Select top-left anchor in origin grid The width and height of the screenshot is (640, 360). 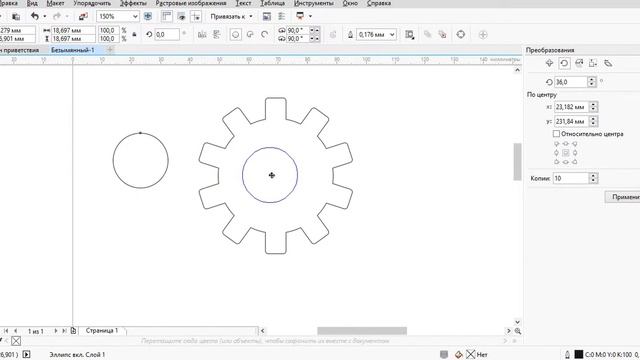[x=556, y=144]
